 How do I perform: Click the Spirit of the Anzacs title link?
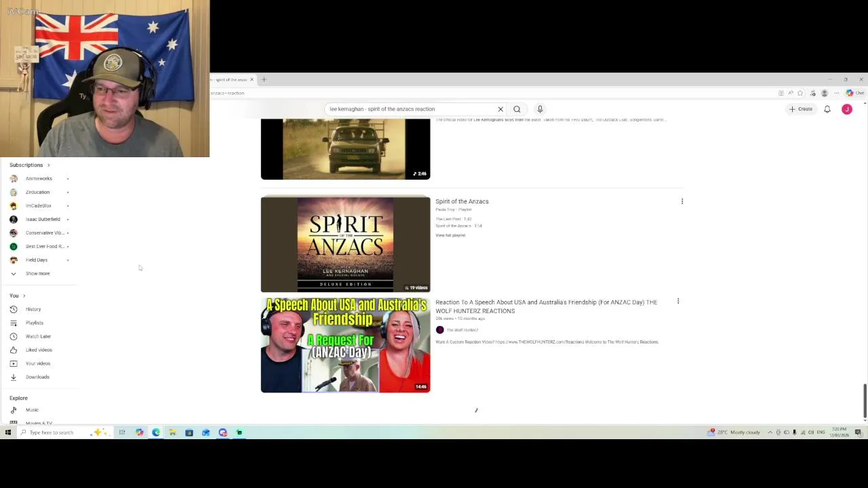click(x=462, y=201)
